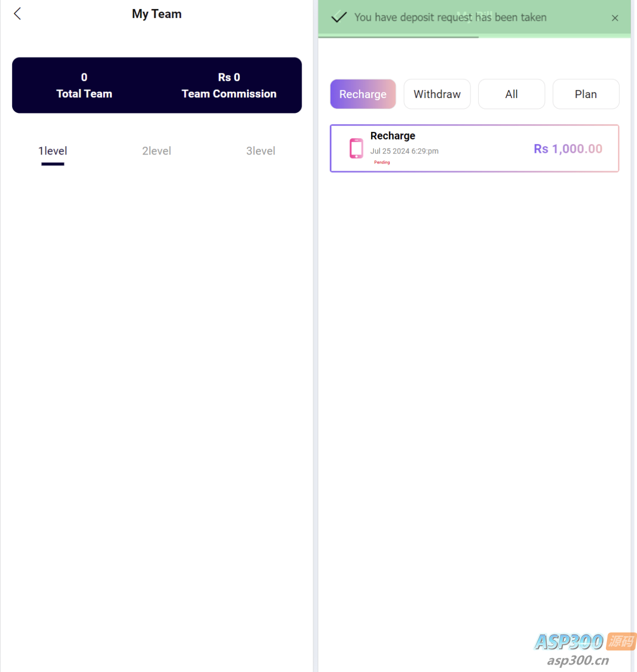Click the Total Team count
The width and height of the screenshot is (637, 672).
click(x=84, y=78)
